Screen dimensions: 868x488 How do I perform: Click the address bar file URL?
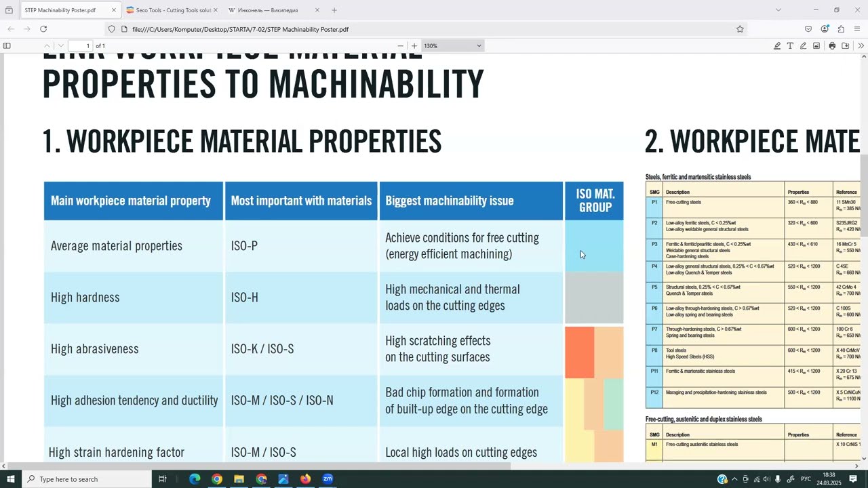(x=241, y=29)
